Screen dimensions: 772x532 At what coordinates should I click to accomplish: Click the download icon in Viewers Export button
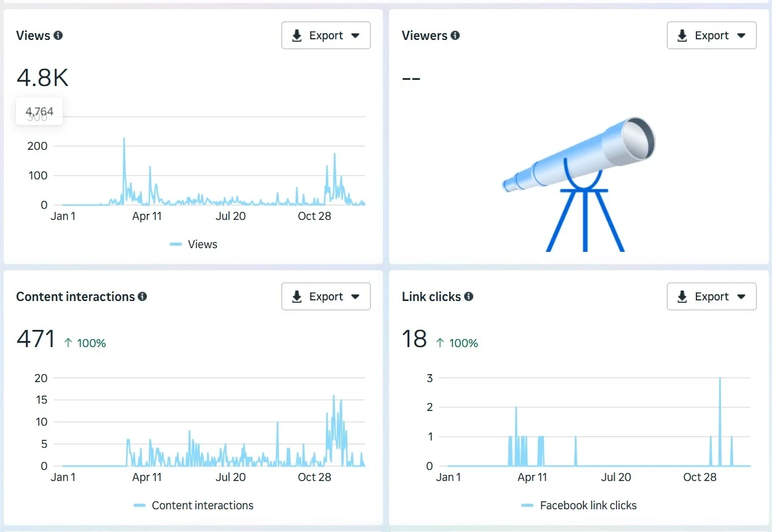point(682,35)
